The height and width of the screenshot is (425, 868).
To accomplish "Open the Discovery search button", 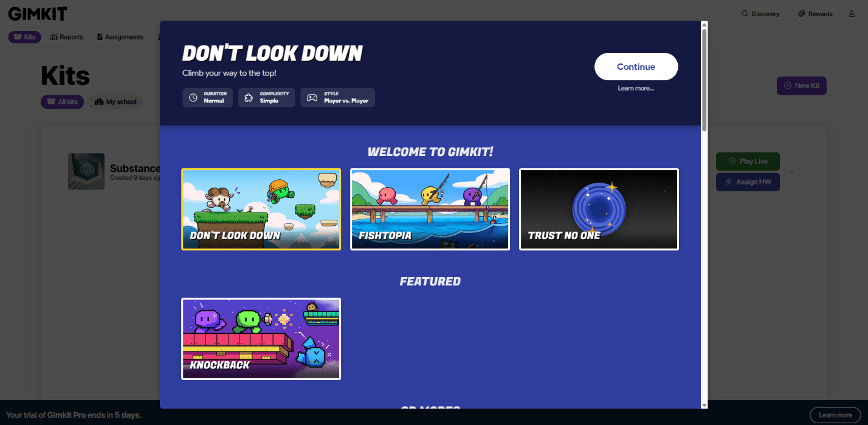I will tap(760, 13).
